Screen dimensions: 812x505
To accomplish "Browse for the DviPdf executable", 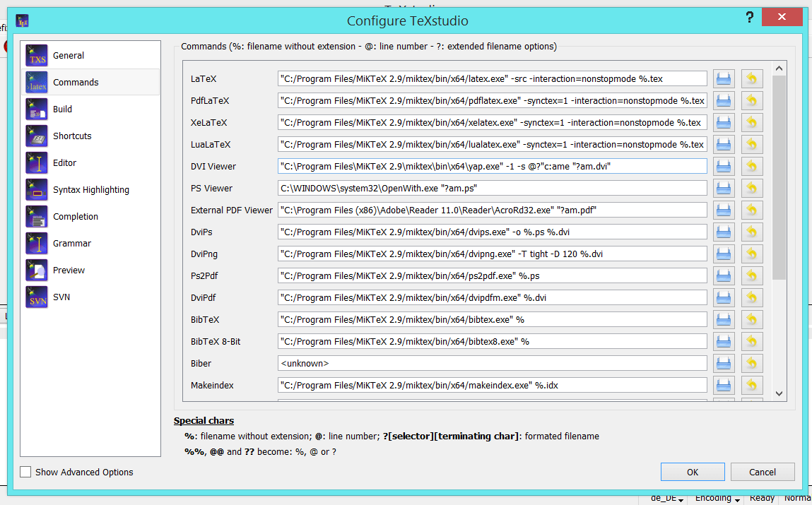I will 724,297.
